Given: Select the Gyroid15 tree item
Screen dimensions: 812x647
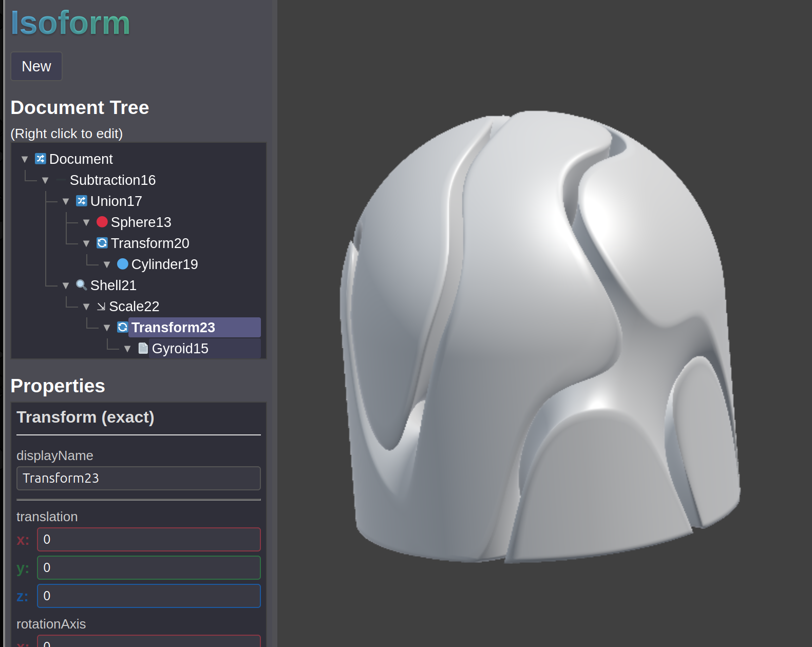Looking at the screenshot, I should pos(180,348).
